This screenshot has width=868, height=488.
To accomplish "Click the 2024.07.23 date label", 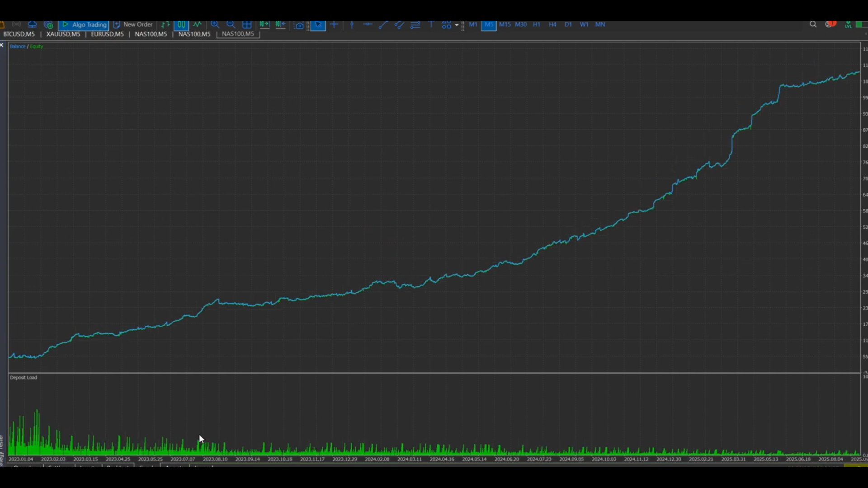I will click(x=539, y=459).
